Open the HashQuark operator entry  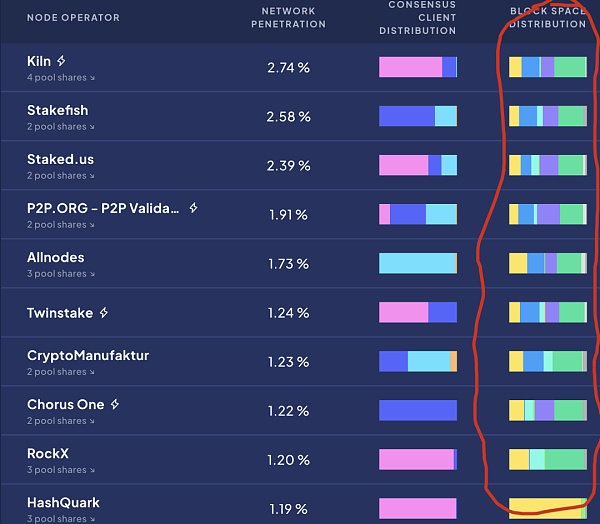pyautogui.click(x=63, y=503)
